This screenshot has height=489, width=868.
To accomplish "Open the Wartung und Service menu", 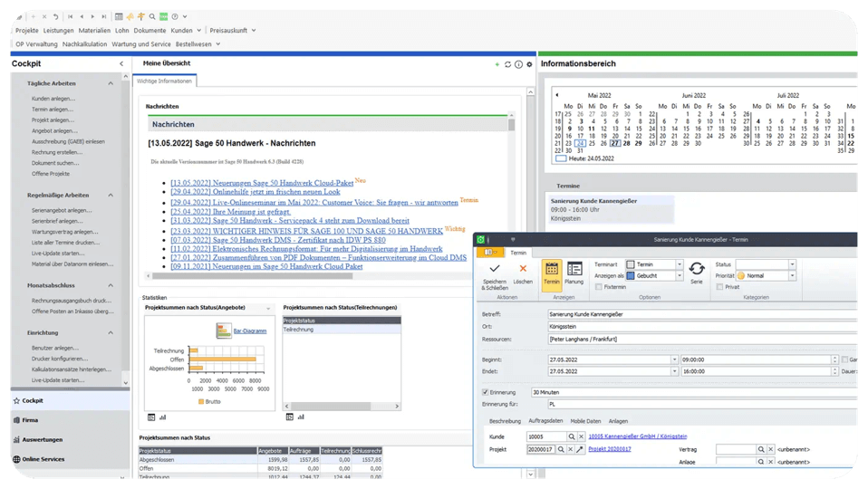I will pos(141,44).
